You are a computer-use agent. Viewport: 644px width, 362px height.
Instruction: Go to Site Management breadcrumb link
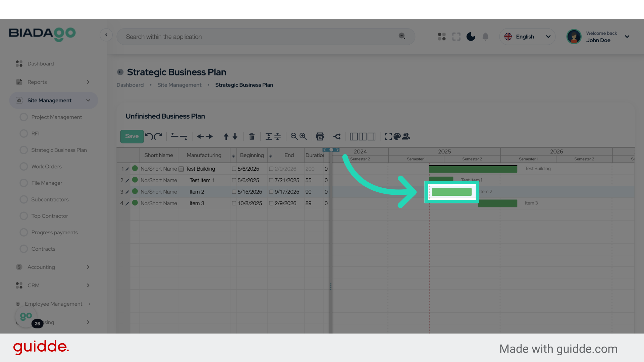(x=179, y=85)
